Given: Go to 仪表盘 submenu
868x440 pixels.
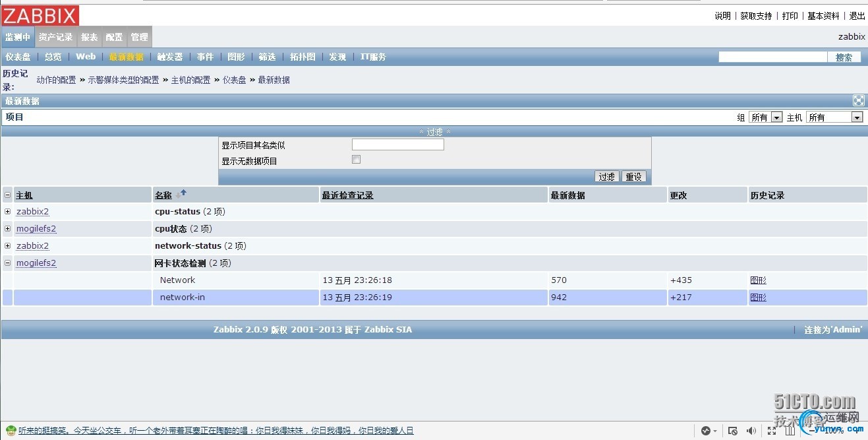Looking at the screenshot, I should [x=18, y=57].
